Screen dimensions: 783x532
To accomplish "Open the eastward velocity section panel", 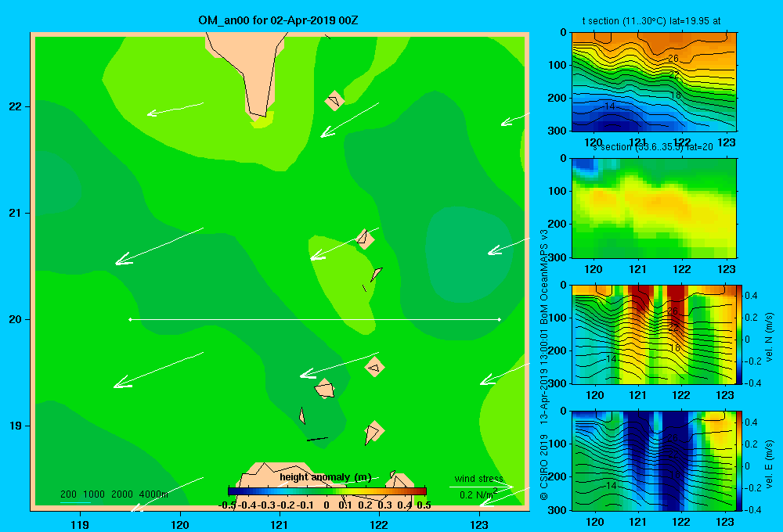I will [x=654, y=461].
